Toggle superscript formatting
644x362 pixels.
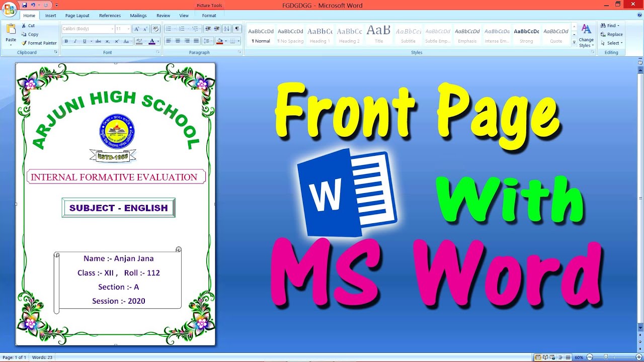point(117,41)
